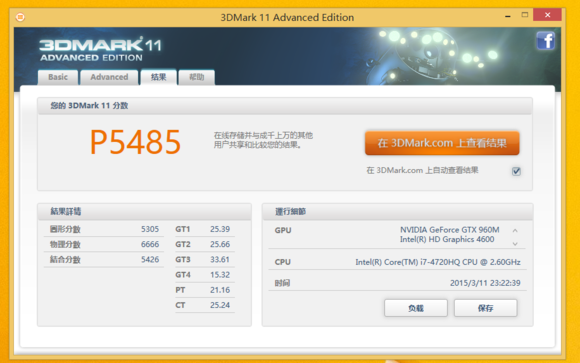The image size is (580, 363).
Task: View results on 3DMark.com orange button
Action: (x=442, y=143)
